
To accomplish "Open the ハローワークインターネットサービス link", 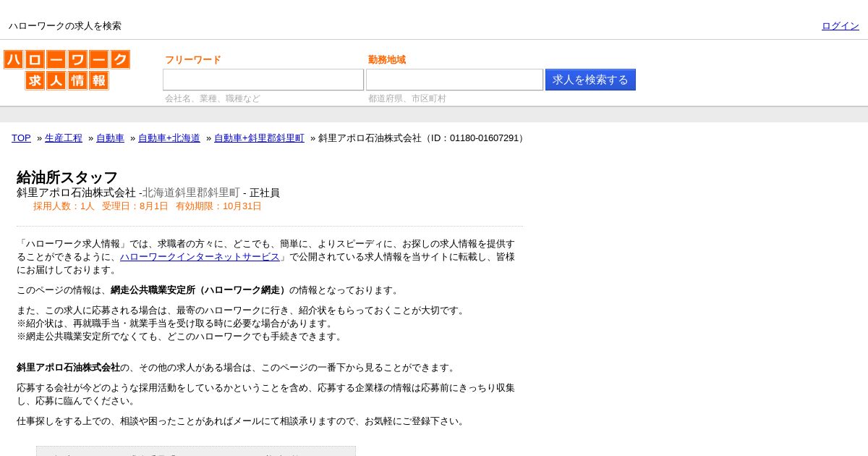I will pyautogui.click(x=200, y=257).
